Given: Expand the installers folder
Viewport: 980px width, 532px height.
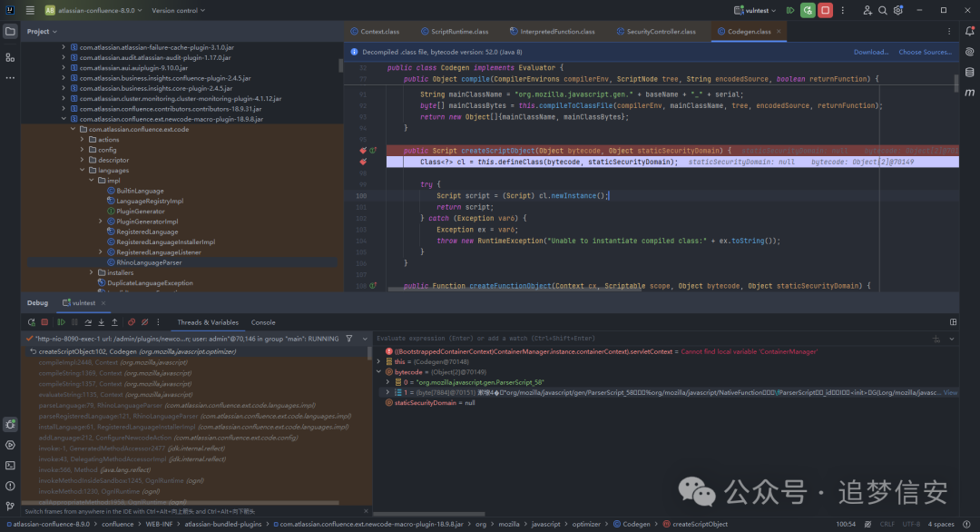Looking at the screenshot, I should point(92,272).
